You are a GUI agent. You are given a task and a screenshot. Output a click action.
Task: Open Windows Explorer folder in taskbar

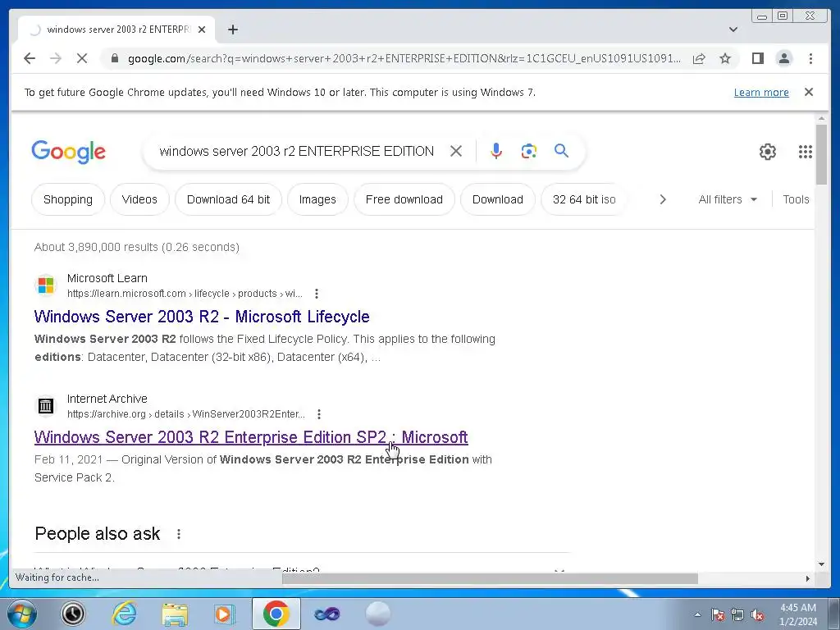175,614
